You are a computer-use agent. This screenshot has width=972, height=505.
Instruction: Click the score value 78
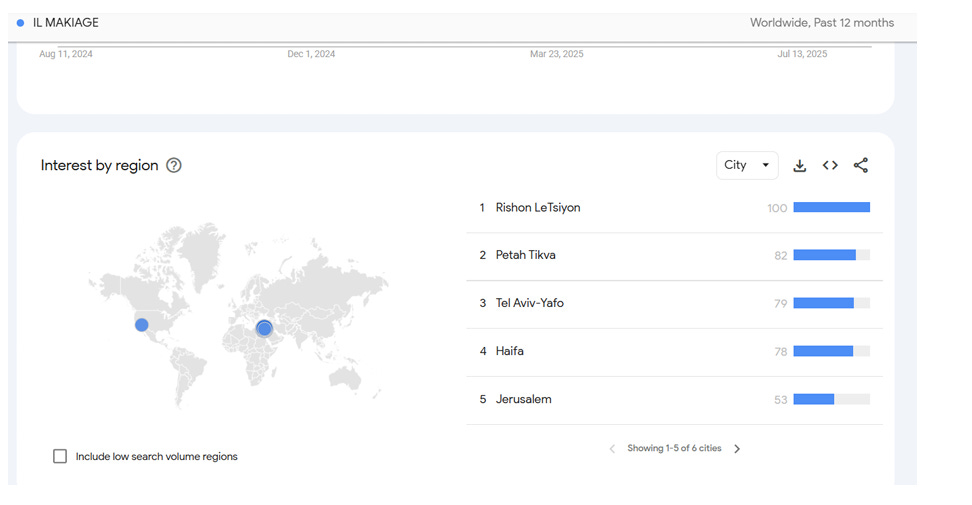[x=780, y=352]
